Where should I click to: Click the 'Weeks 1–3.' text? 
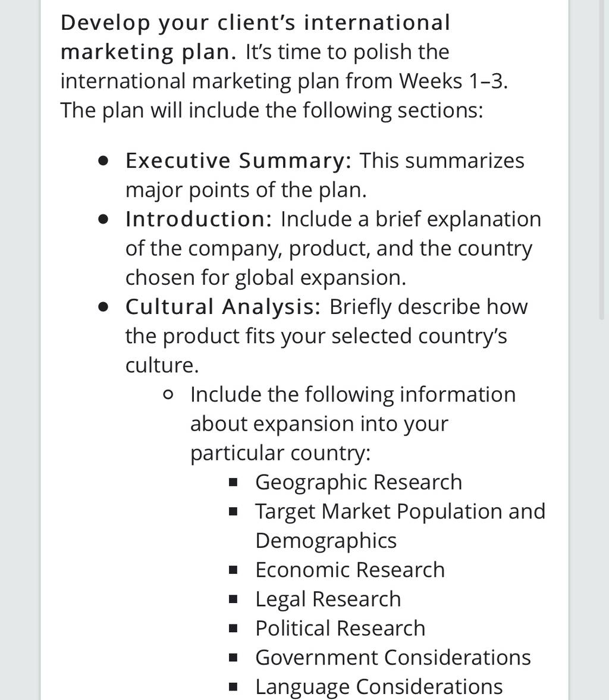[453, 81]
